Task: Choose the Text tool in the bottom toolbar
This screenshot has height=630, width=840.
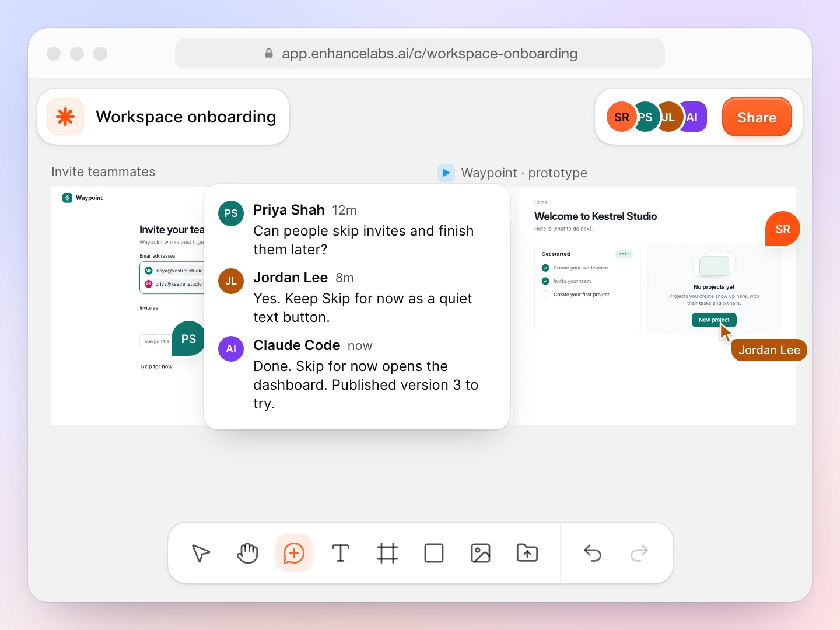Action: tap(341, 553)
